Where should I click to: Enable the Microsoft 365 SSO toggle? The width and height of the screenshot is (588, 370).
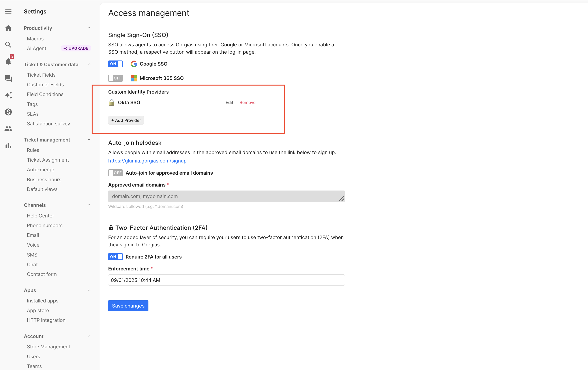pyautogui.click(x=115, y=78)
